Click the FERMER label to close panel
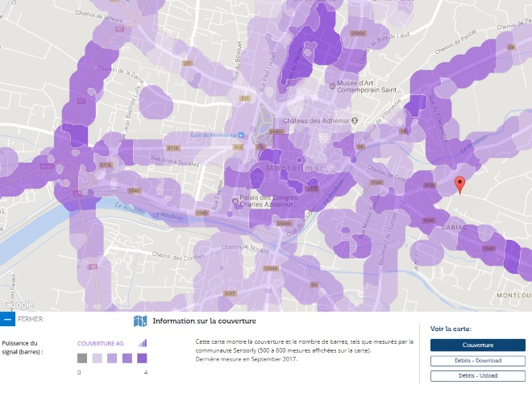Image resolution: width=532 pixels, height=393 pixels. coord(30,319)
